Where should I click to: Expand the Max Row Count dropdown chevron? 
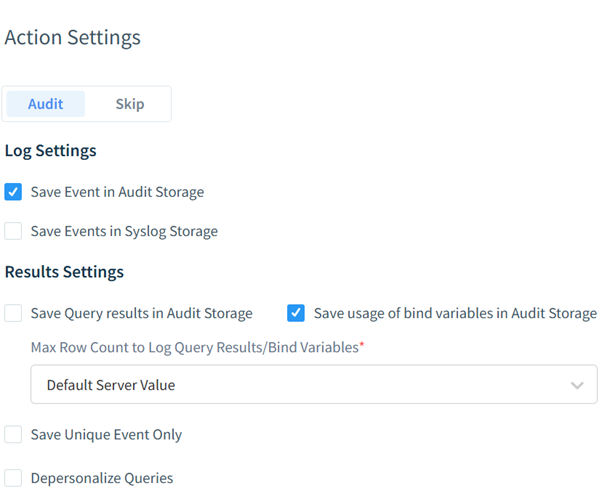click(577, 385)
